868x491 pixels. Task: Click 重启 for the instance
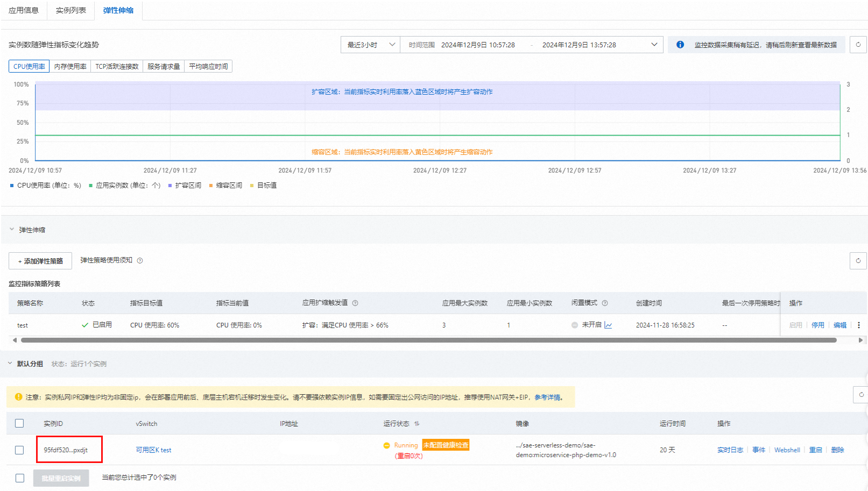click(816, 450)
